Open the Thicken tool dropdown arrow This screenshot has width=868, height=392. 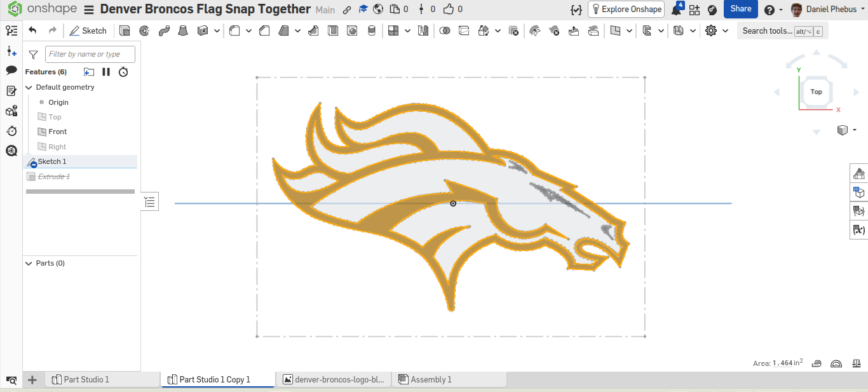point(217,30)
